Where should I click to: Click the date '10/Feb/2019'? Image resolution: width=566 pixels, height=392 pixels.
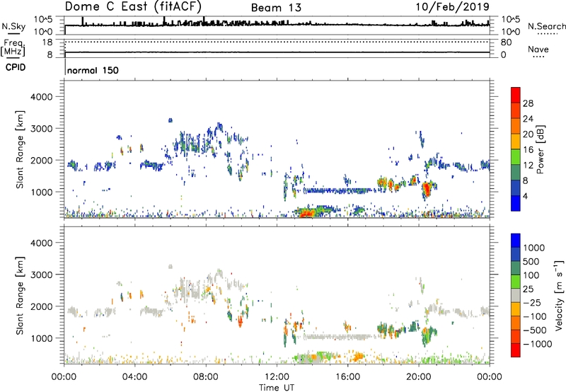click(453, 7)
